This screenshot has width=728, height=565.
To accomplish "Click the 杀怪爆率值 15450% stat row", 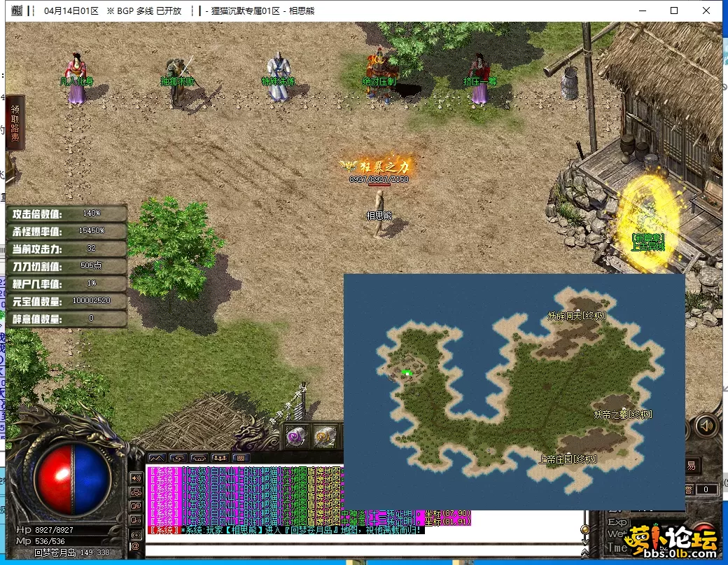I will pos(67,231).
